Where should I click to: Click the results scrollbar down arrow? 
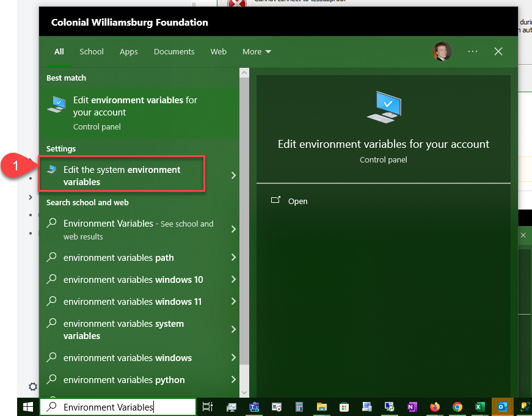[244, 393]
